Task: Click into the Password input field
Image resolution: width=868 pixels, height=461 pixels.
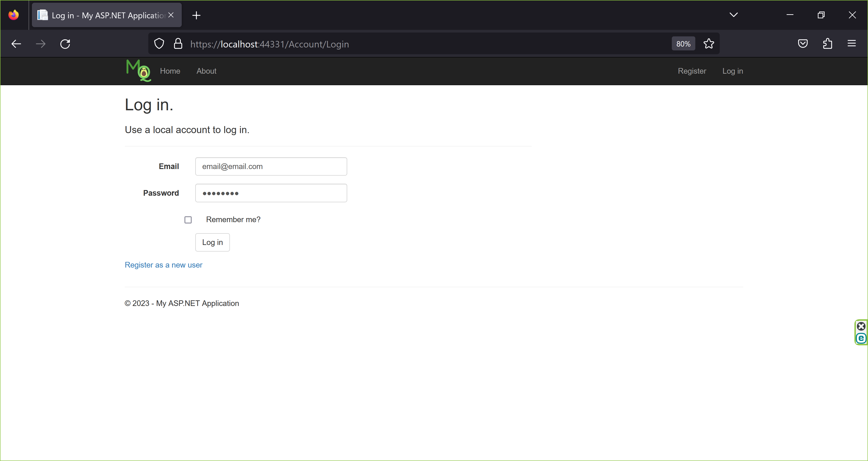Action: 271,193
